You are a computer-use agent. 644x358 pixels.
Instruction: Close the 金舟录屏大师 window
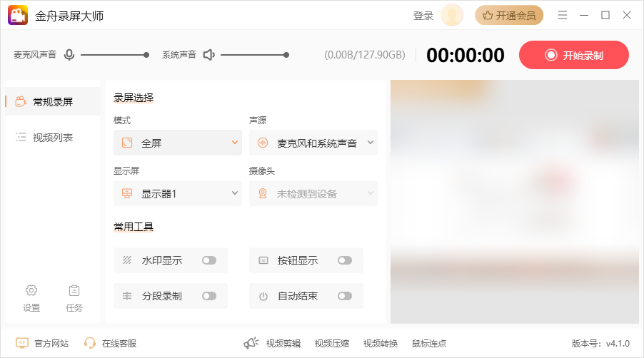pyautogui.click(x=627, y=15)
